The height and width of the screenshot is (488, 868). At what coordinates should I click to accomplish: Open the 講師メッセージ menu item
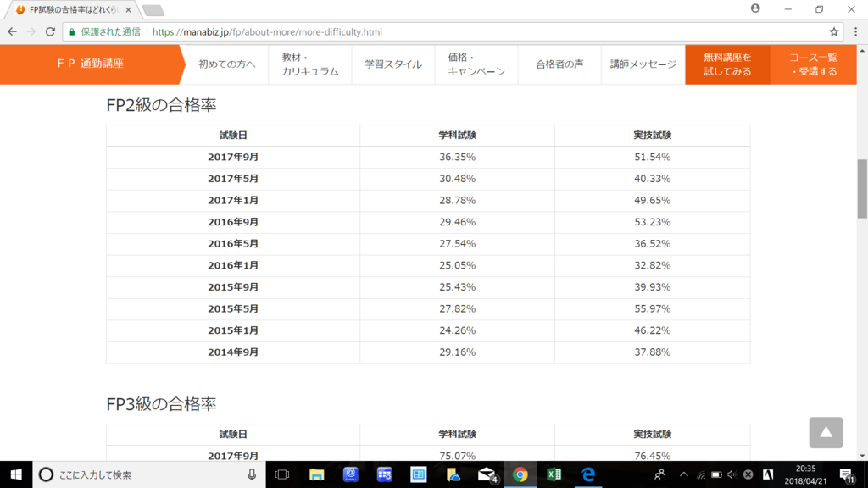[x=643, y=64]
